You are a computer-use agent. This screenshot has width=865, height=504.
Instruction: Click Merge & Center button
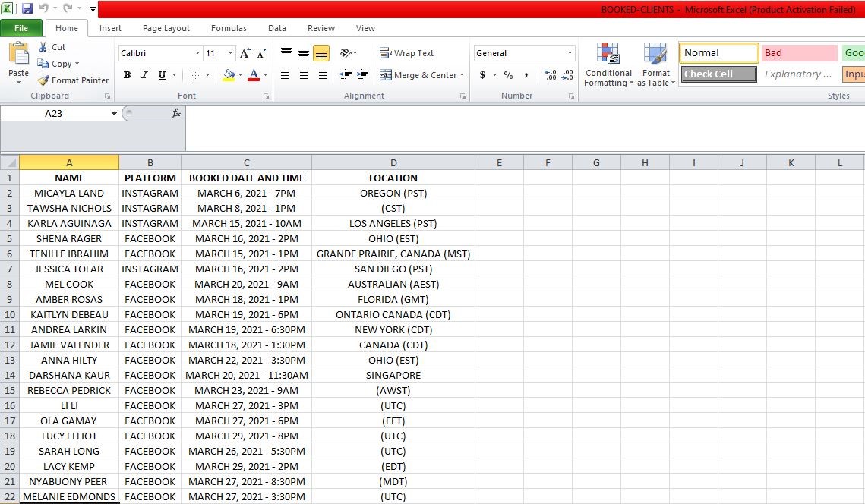click(x=418, y=75)
